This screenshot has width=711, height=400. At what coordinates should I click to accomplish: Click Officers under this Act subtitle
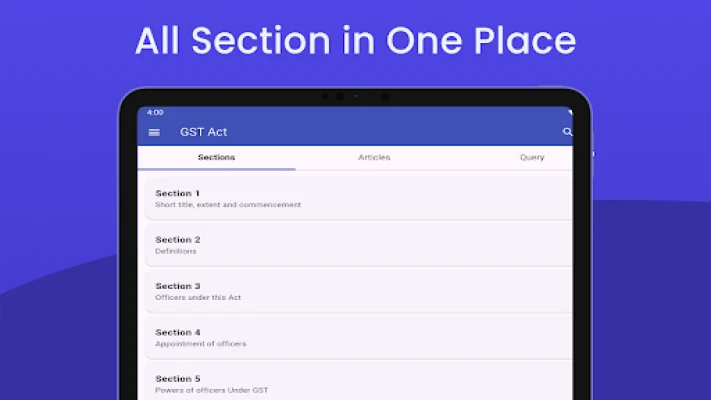[198, 298]
